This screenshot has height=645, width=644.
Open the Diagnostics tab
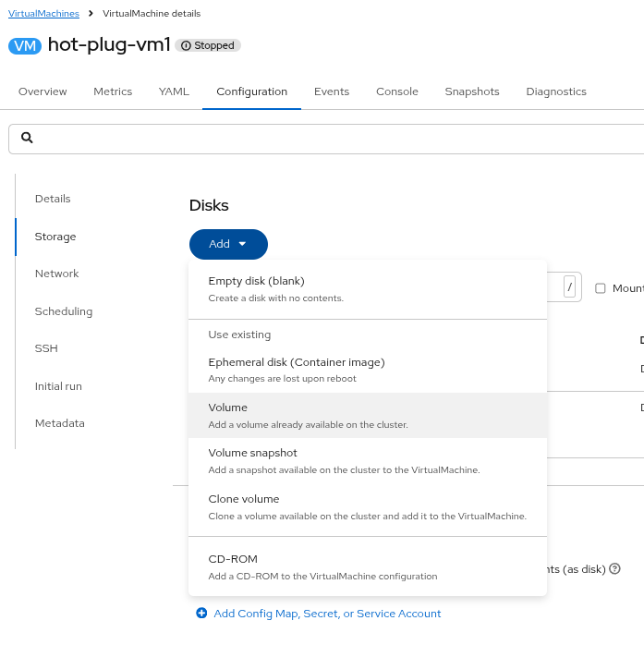coord(556,91)
